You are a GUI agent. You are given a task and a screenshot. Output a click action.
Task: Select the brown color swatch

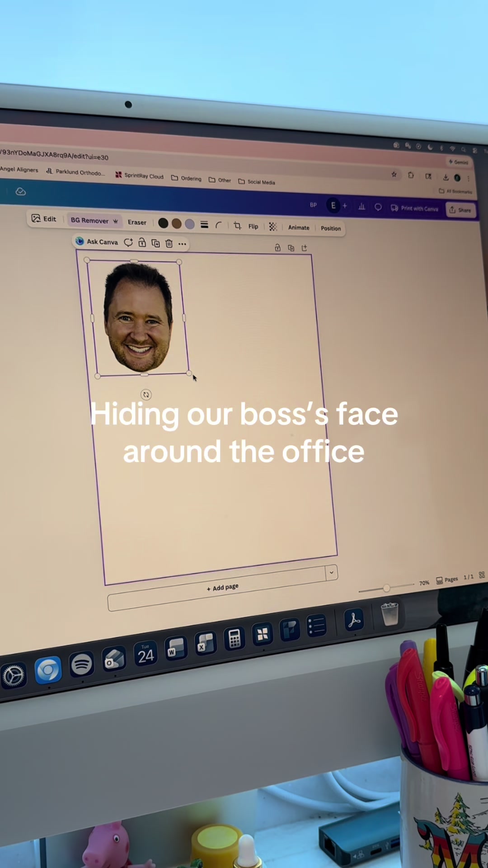(177, 223)
